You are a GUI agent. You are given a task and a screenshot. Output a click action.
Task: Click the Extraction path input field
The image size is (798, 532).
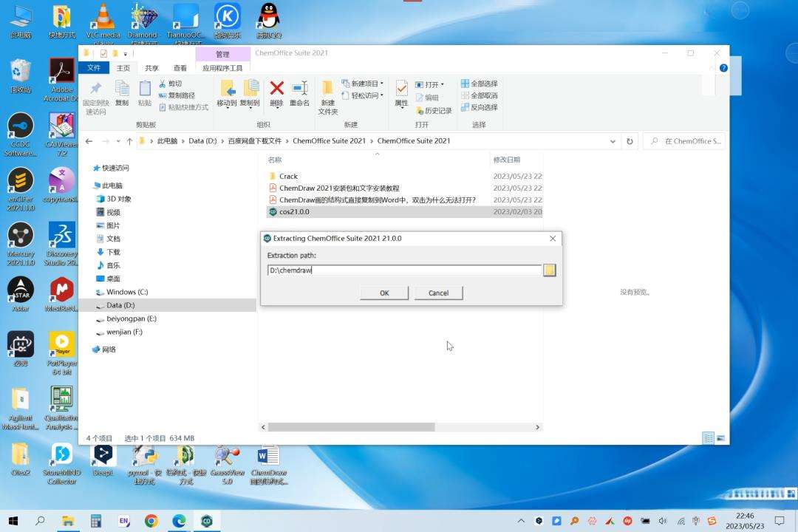tap(404, 270)
